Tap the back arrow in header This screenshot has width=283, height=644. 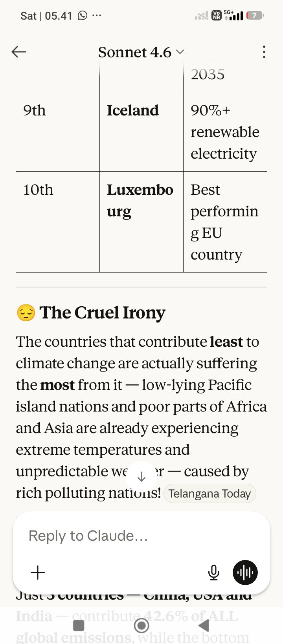[x=19, y=52]
